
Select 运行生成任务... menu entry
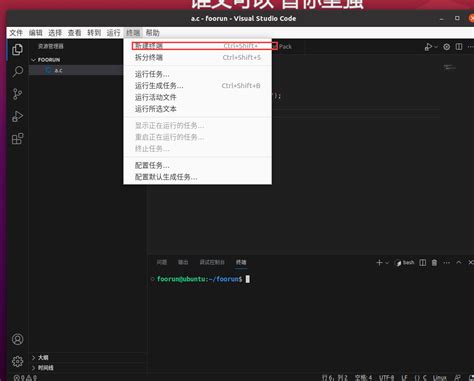198,86
